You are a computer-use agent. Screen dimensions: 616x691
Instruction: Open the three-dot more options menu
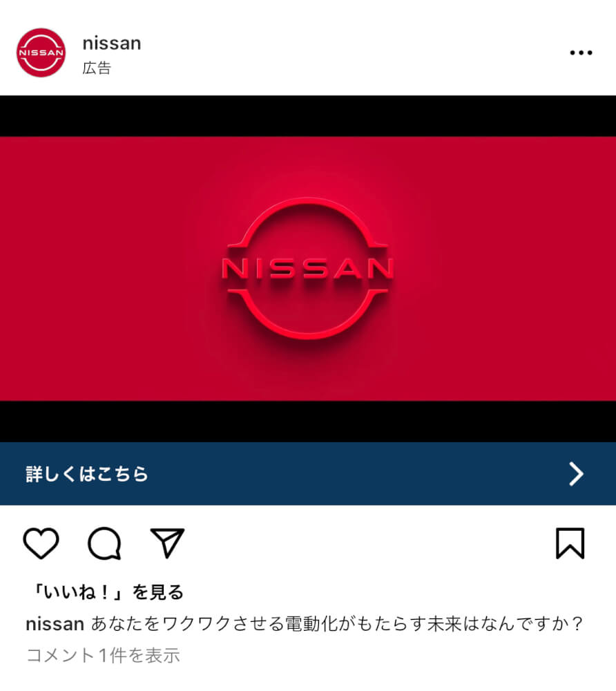click(581, 53)
